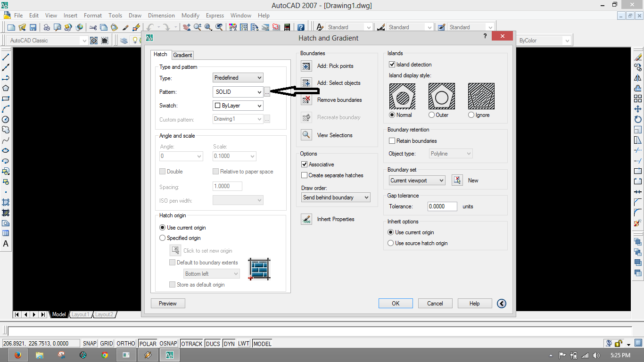Image resolution: width=644 pixels, height=362 pixels.
Task: Click the 'Click to set new origin' picker icon
Action: click(x=175, y=250)
